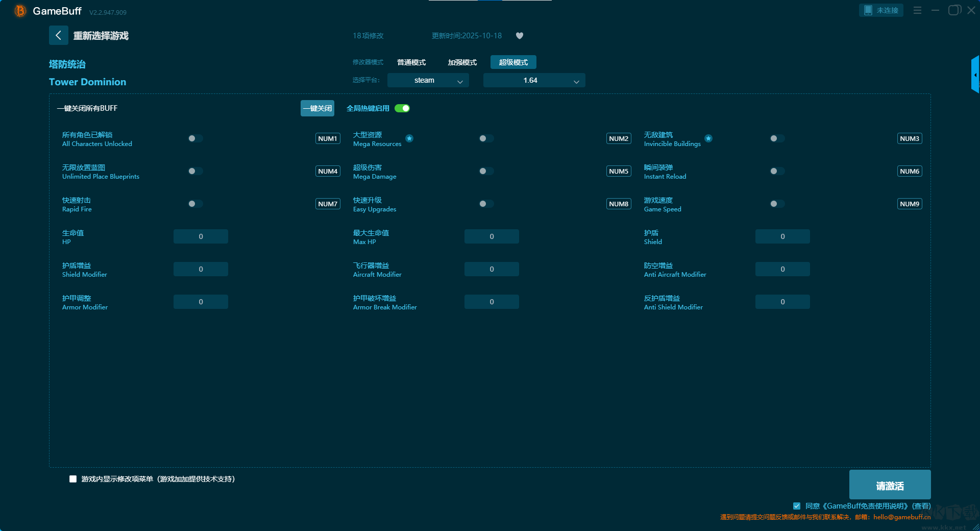Click the star badge beside Mega Resources
This screenshot has height=531, width=980.
(x=409, y=138)
